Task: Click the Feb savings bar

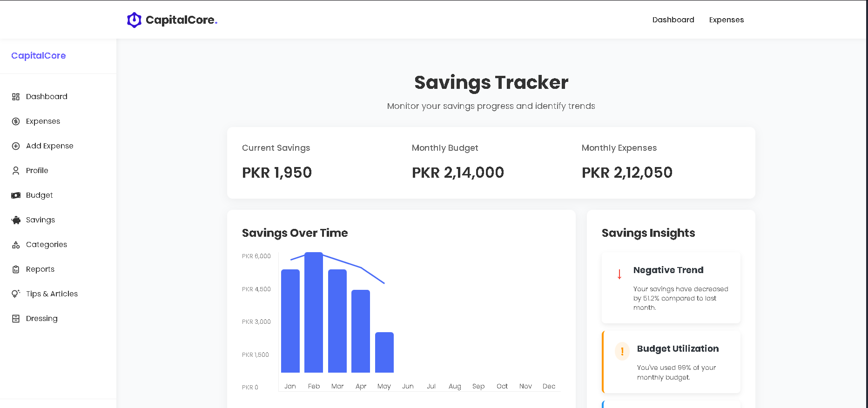Action: [x=314, y=312]
